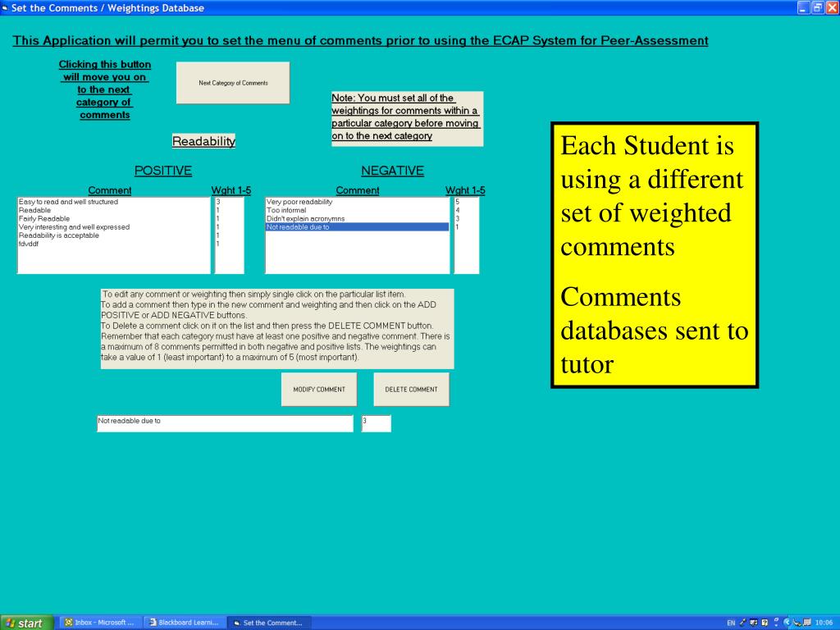Viewport: 840px width, 630px height.
Task: Click the DELETE COMMENT button
Action: (x=412, y=390)
